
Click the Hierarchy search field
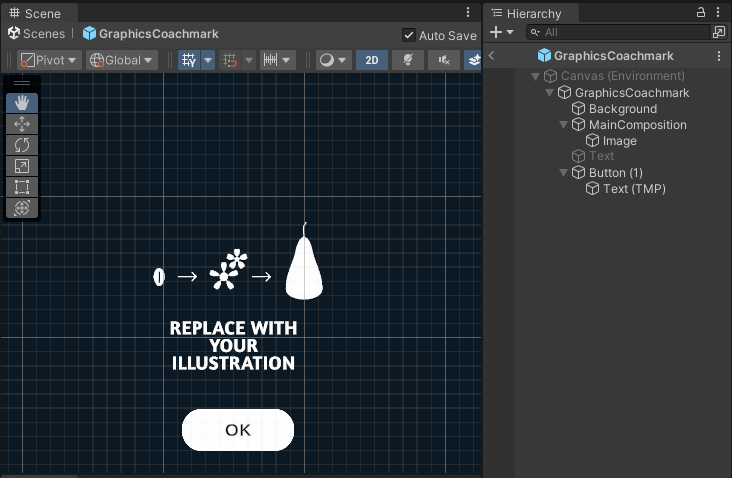pos(620,32)
